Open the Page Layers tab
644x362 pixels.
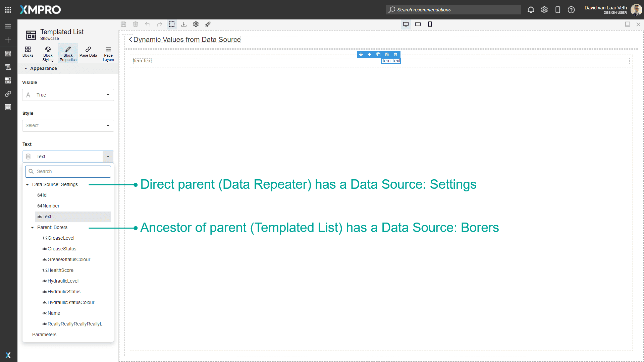pyautogui.click(x=108, y=54)
